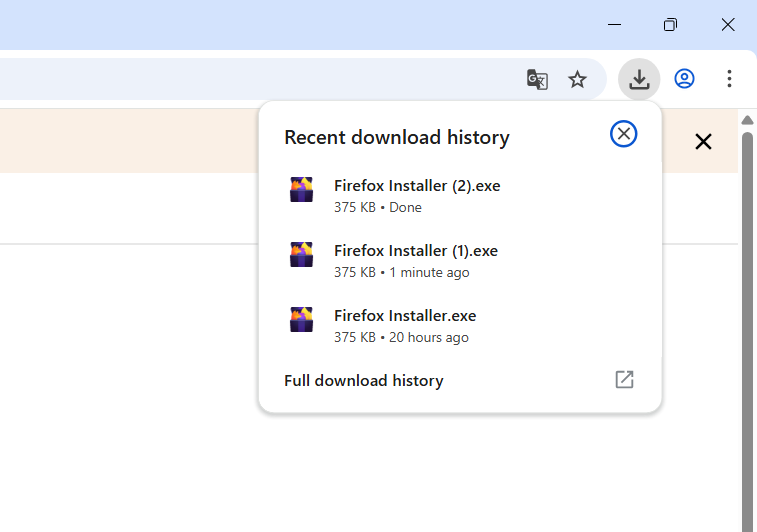
Task: Close the Recent download history popup
Action: point(623,134)
